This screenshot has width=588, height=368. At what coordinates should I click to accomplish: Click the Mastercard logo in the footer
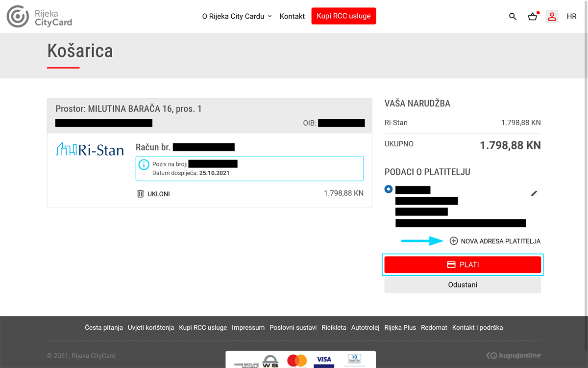coord(297,361)
